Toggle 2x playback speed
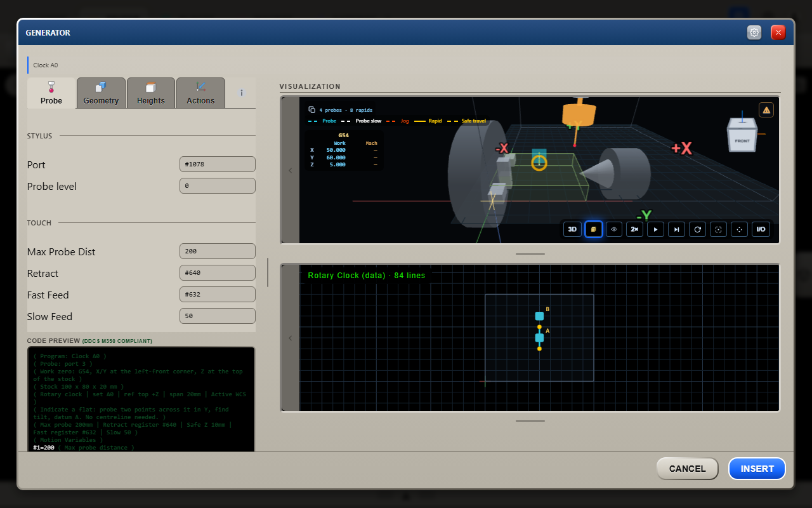 pos(635,229)
